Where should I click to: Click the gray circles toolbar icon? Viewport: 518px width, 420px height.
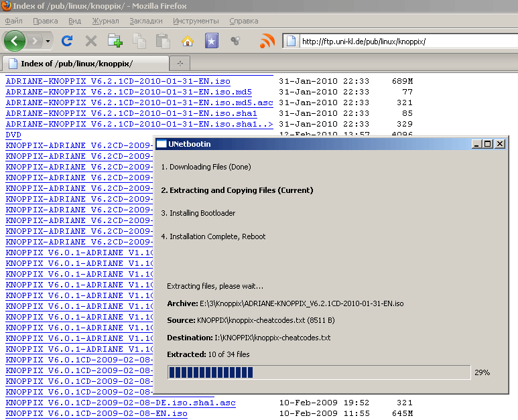click(x=235, y=41)
